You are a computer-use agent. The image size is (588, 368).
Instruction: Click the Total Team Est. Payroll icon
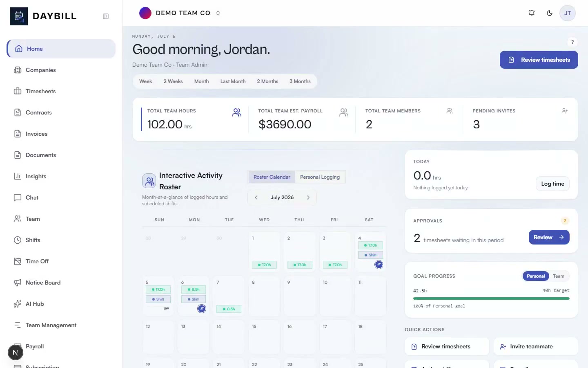[344, 112]
